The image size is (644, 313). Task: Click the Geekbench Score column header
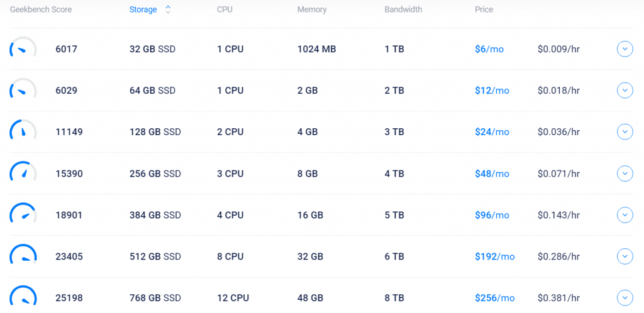pyautogui.click(x=41, y=9)
